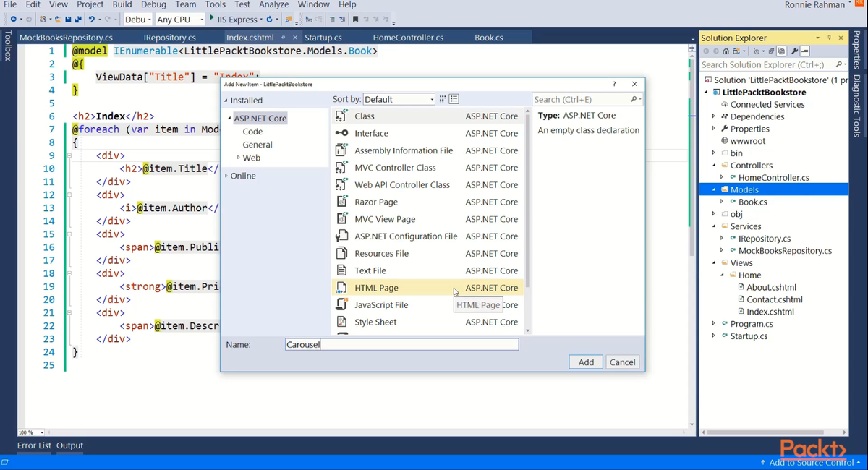Select the Class template icon
Image resolution: width=868 pixels, height=470 pixels.
[x=341, y=116]
